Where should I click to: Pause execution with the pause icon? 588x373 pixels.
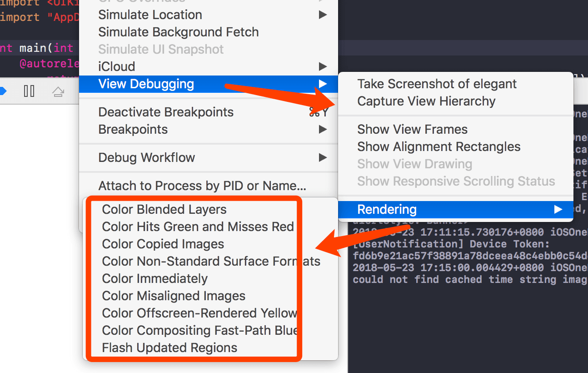point(29,91)
